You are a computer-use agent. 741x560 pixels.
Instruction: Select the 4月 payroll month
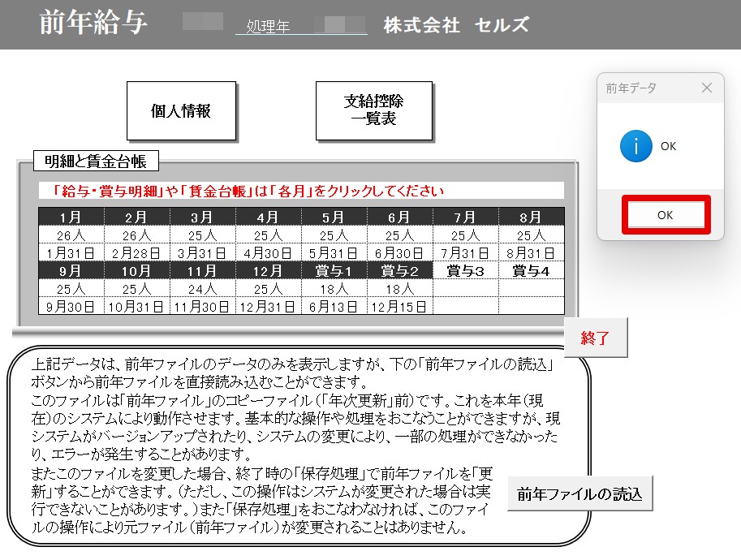pos(268,217)
